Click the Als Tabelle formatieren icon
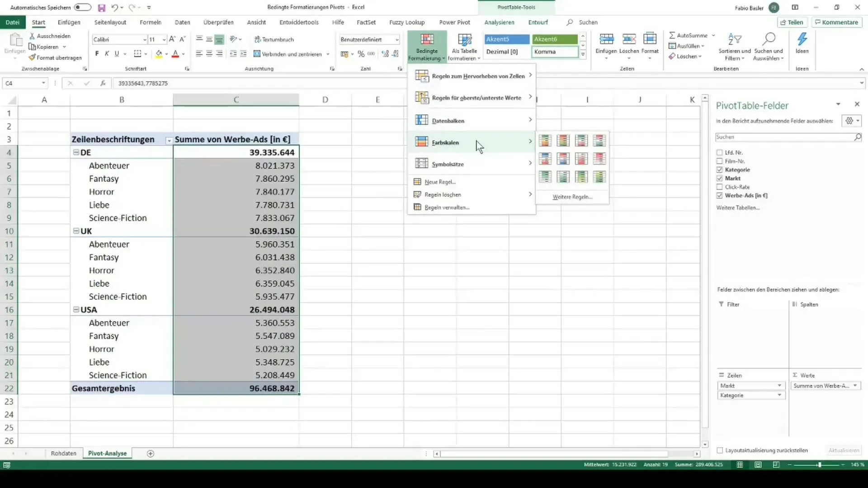Screen dimensions: 868x488 point(464,47)
